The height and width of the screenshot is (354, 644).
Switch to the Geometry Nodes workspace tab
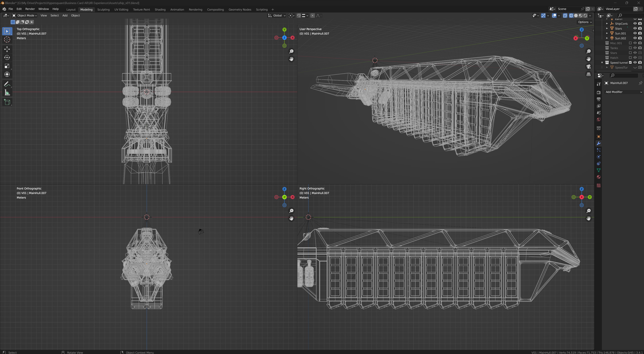[x=240, y=10]
